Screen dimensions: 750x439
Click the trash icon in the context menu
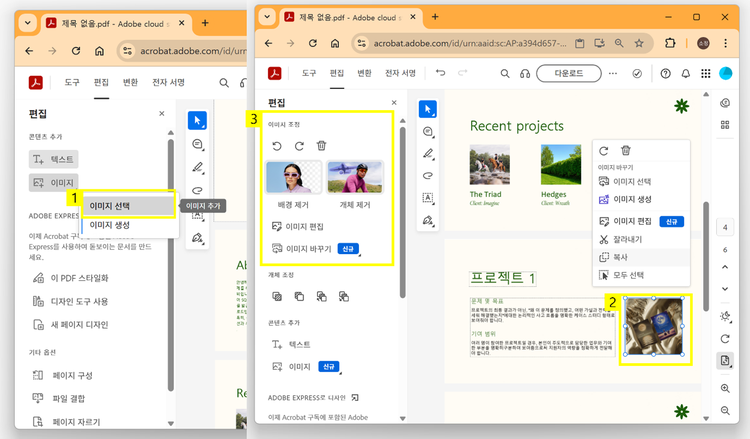(626, 151)
